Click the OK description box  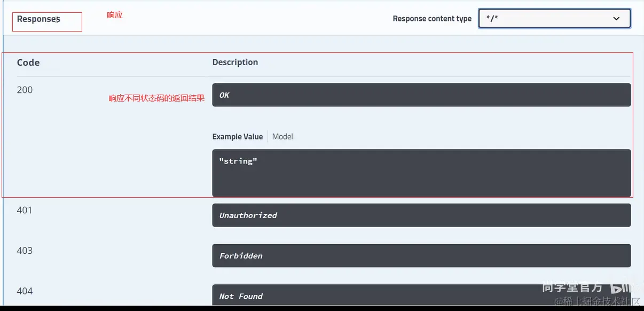pyautogui.click(x=421, y=95)
